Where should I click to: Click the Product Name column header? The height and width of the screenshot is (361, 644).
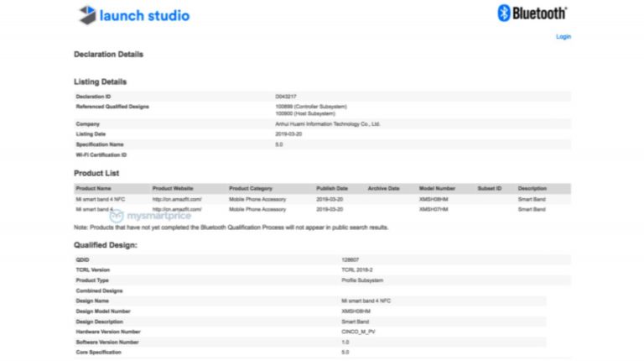pyautogui.click(x=93, y=189)
